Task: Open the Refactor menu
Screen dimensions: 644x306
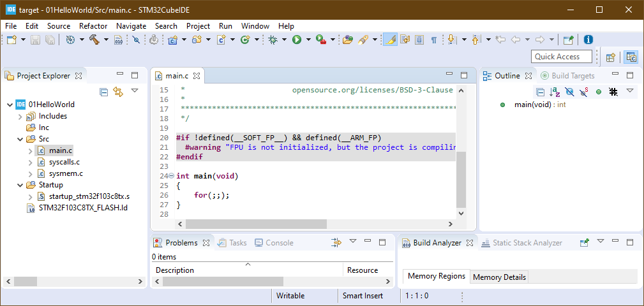Action: pos(93,26)
